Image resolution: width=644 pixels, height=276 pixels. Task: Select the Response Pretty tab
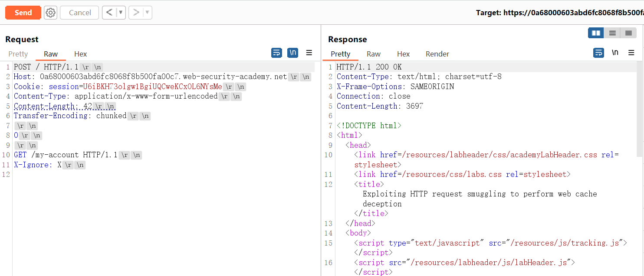(341, 54)
